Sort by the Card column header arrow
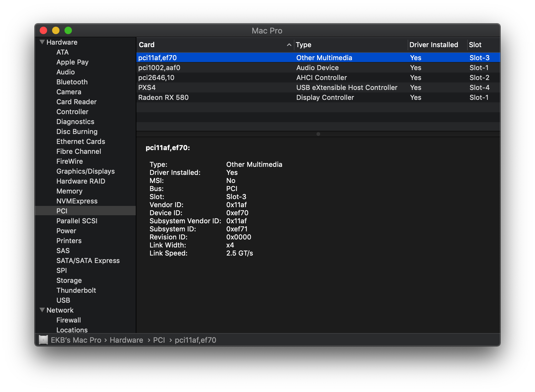 coord(289,45)
